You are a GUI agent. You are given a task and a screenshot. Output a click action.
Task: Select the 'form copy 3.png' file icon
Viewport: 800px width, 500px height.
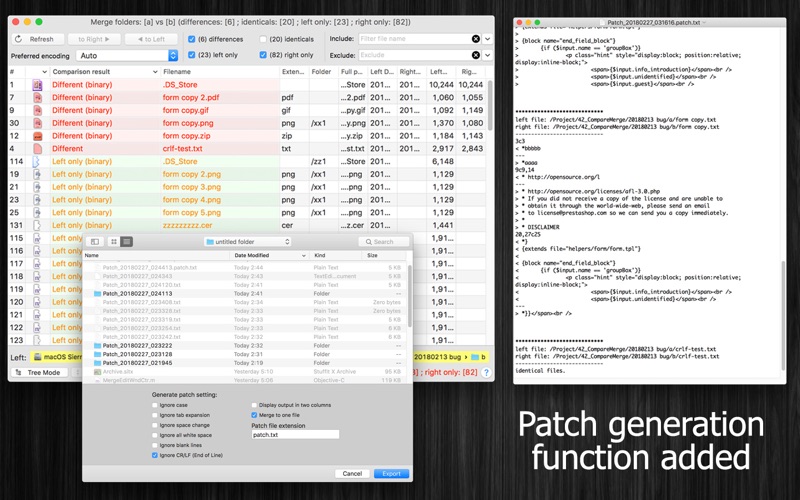coord(37,187)
